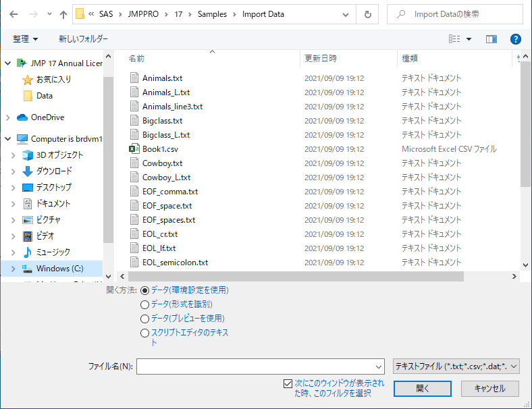Image resolution: width=532 pixels, height=409 pixels.
Task: Click the キャンセル button
Action: coord(489,389)
